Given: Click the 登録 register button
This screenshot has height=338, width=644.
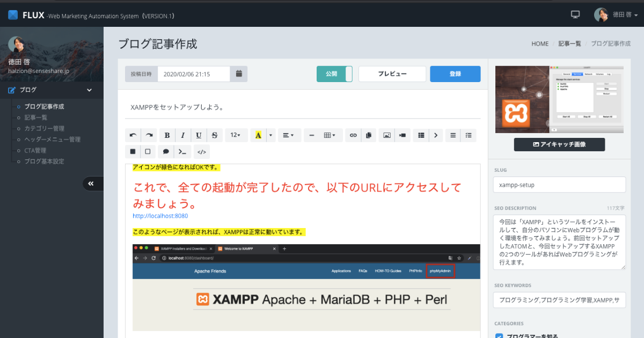Looking at the screenshot, I should point(455,74).
